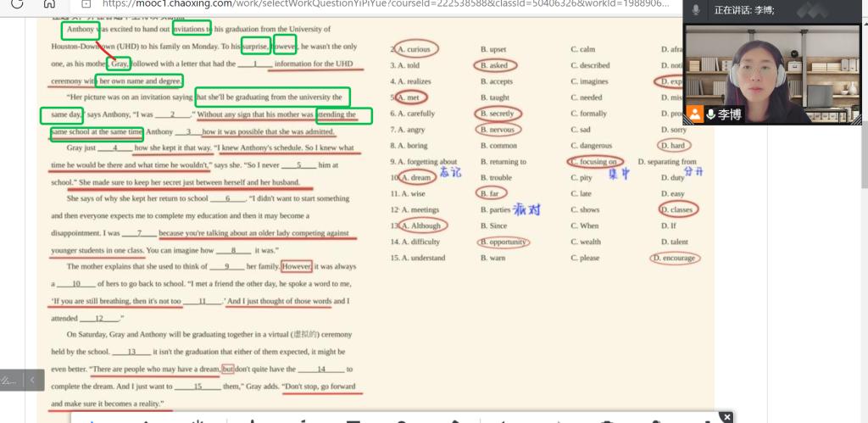
Task: Expand the collapsed left sidebar arrow
Action: (x=31, y=380)
